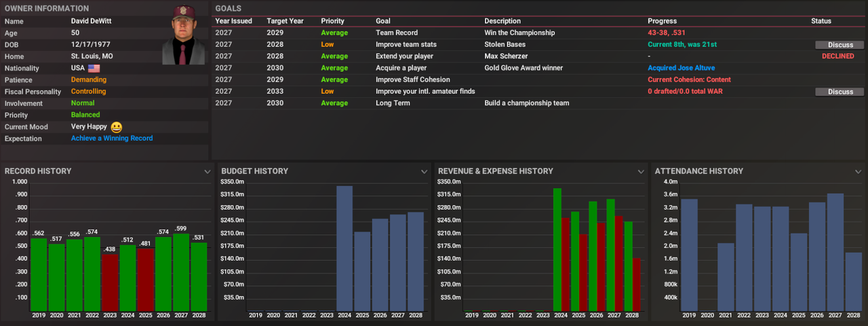
Task: Click the 'St. Louis, MO' home value
Action: click(92, 56)
